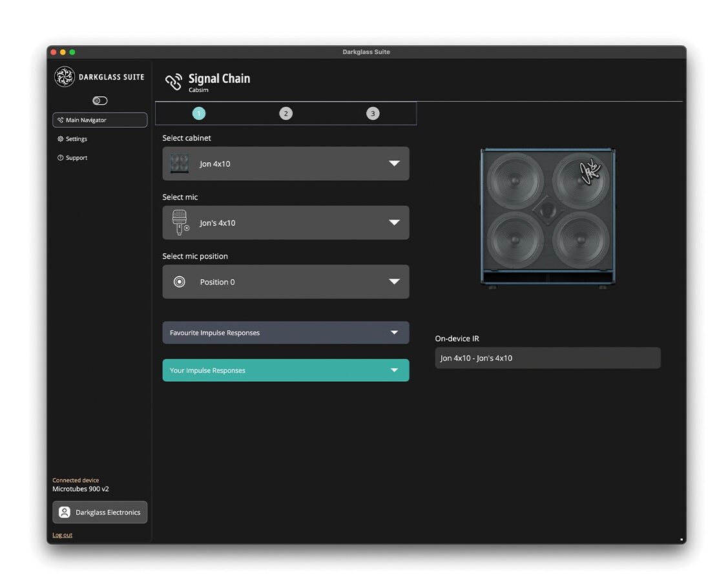728x588 pixels.
Task: Click the large cabinet preview image
Action: (x=548, y=218)
